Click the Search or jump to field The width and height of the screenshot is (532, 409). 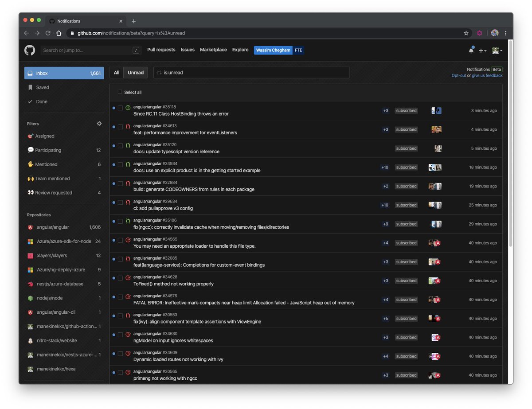click(91, 51)
